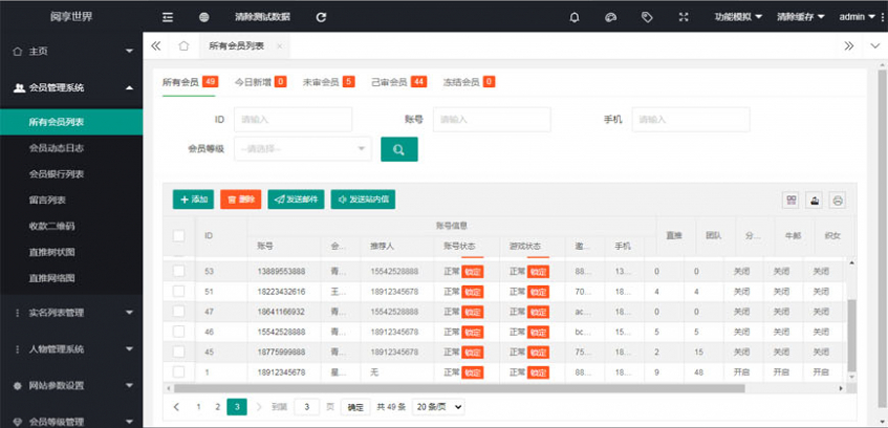Click the orange 删除 delete button
The image size is (888, 428).
coord(241,199)
